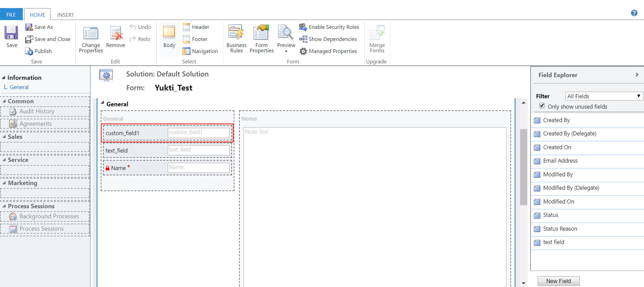The image size is (644, 287).
Task: Toggle "Only show unused fields" checkbox
Action: [x=542, y=106]
